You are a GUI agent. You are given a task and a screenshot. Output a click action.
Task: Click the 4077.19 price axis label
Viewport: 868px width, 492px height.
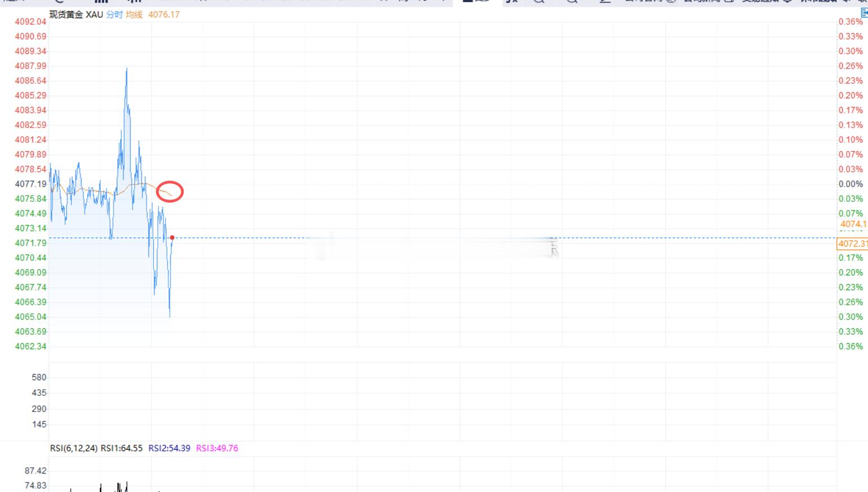[x=31, y=184]
